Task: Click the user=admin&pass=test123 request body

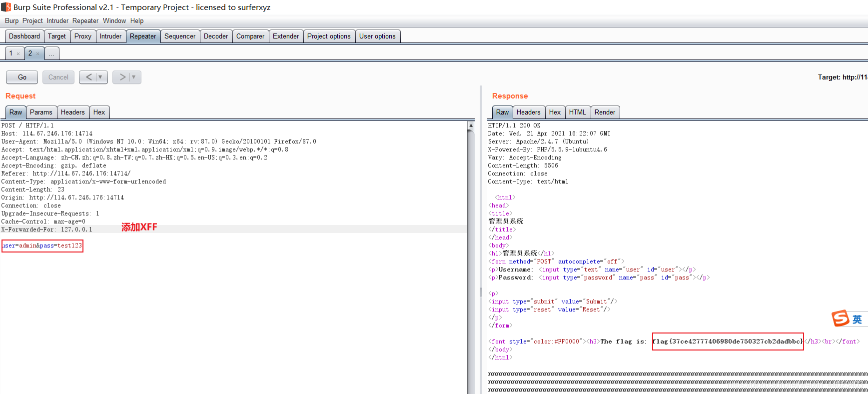Action: 42,245
